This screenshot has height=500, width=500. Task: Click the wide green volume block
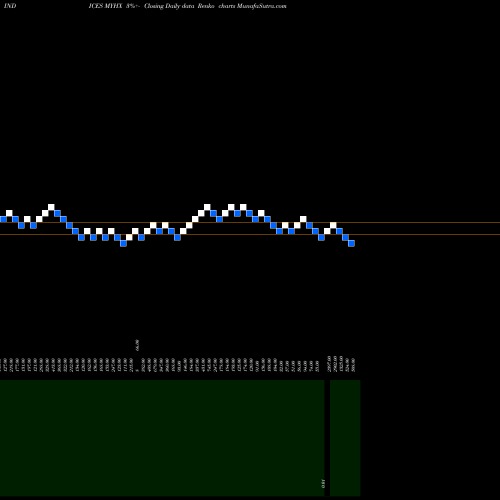[162, 438]
